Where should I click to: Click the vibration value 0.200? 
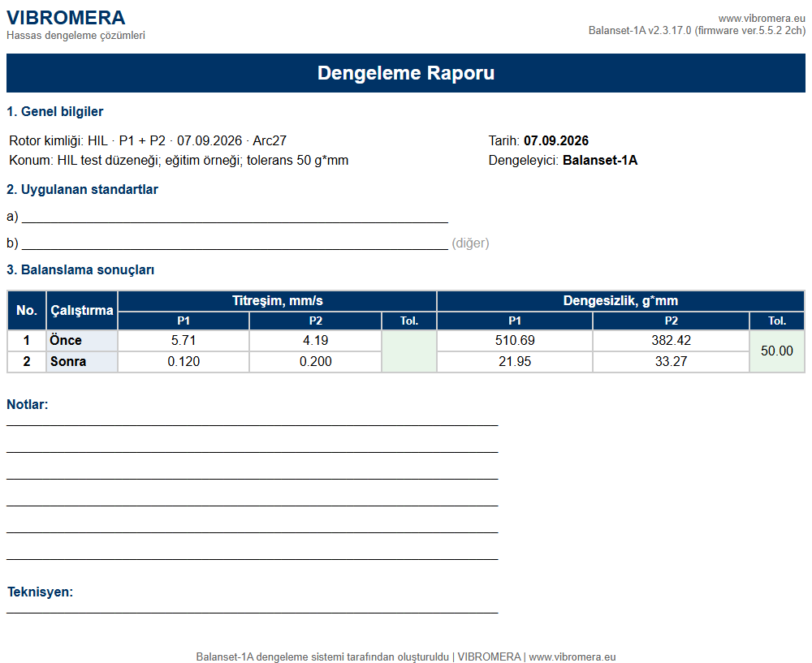pyautogui.click(x=315, y=362)
